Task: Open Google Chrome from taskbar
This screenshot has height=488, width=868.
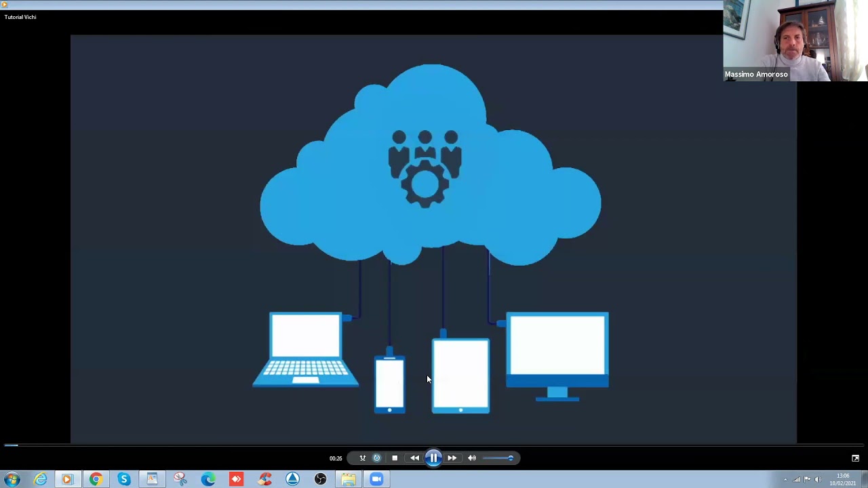Action: click(x=96, y=479)
